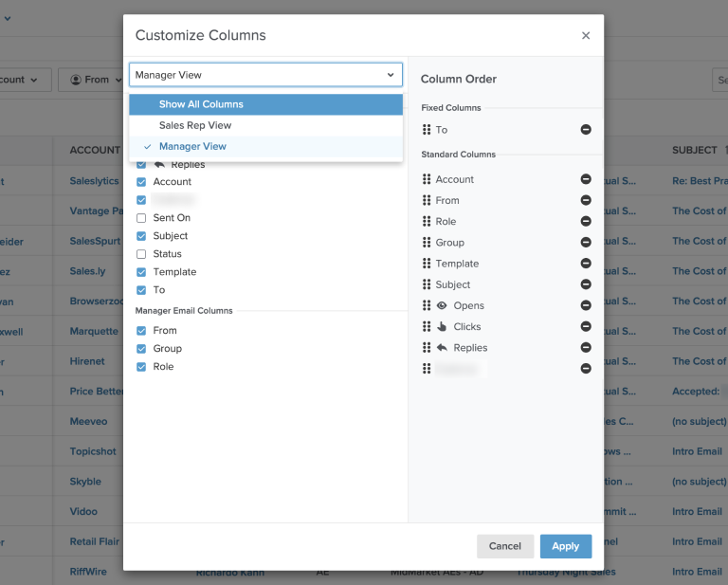Viewport: 728px width, 585px height.
Task: Open the Skyble account link
Action: coord(85,482)
